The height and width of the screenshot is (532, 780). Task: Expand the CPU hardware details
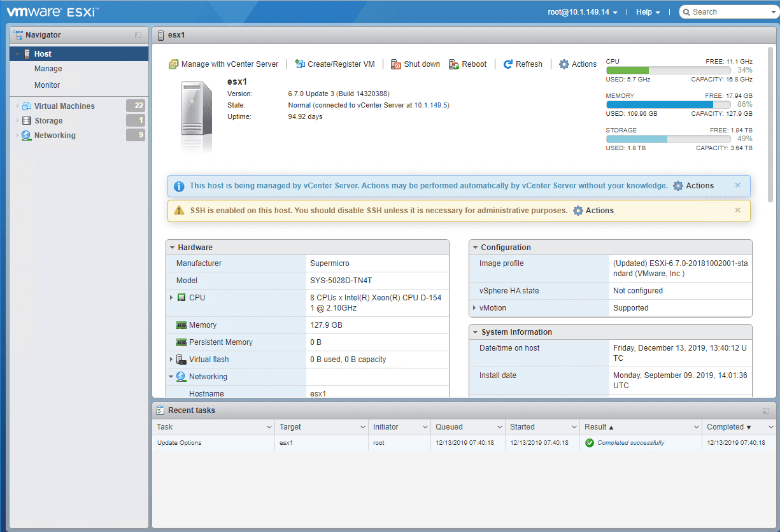pyautogui.click(x=171, y=297)
